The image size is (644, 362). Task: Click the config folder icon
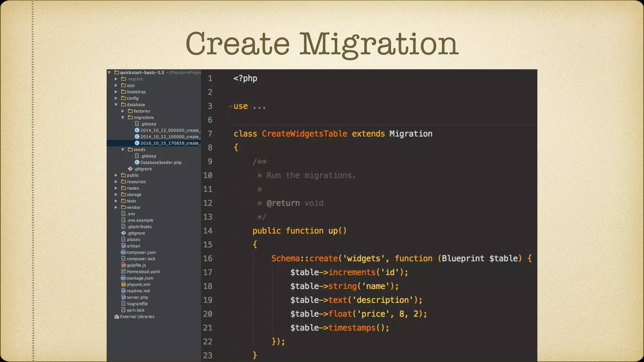[124, 98]
